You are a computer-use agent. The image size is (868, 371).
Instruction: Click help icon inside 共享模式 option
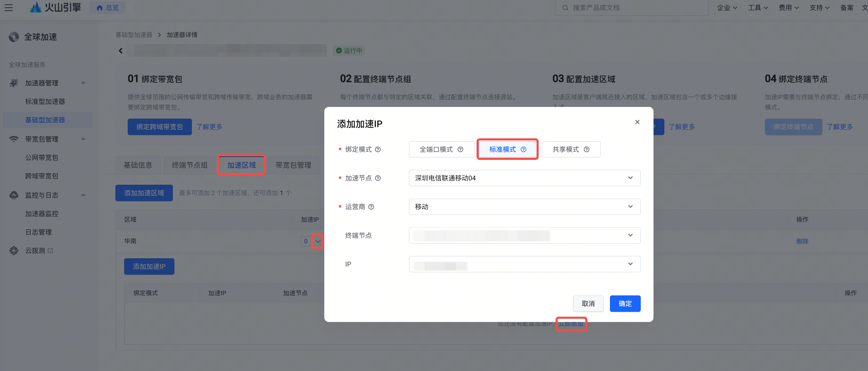point(587,149)
